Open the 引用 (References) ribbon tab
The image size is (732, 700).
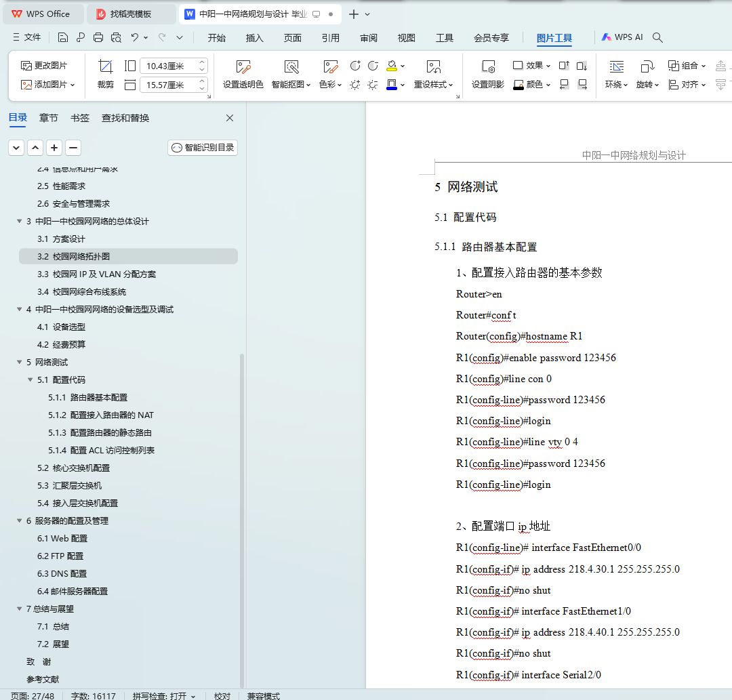[x=331, y=38]
